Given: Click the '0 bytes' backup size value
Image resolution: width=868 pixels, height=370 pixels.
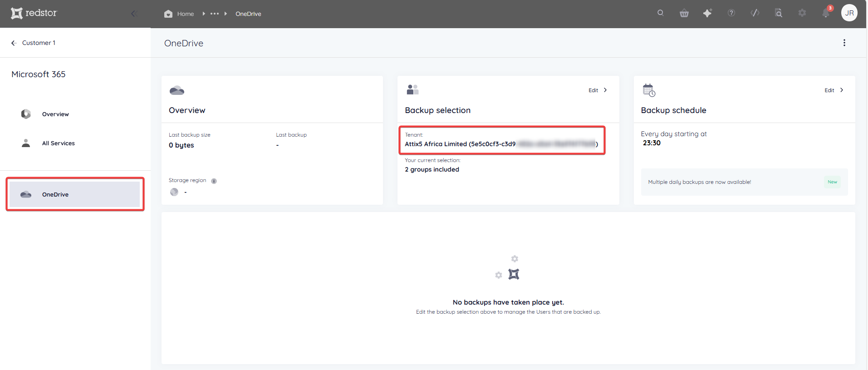Looking at the screenshot, I should [x=181, y=145].
